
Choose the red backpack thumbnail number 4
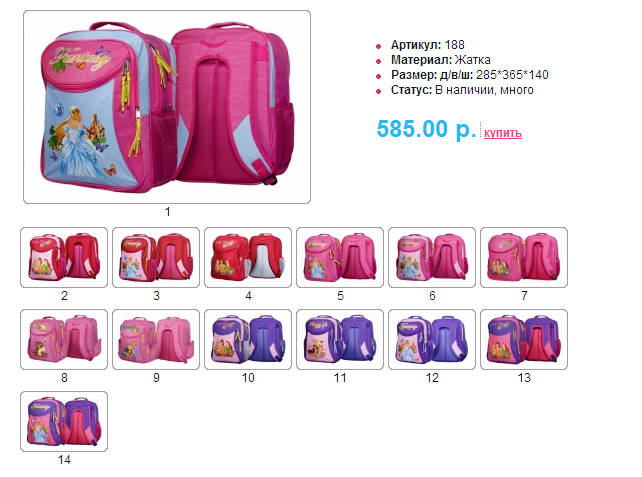(248, 258)
